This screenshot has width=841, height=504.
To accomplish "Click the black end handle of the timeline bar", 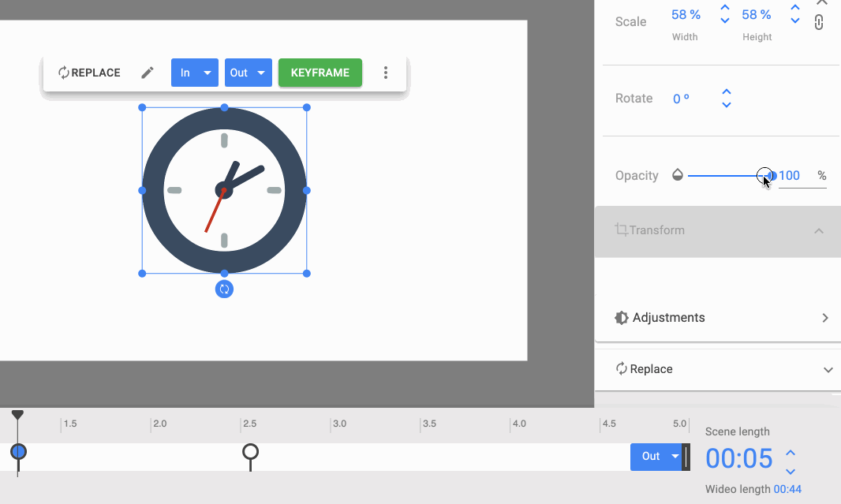I will coord(686,457).
